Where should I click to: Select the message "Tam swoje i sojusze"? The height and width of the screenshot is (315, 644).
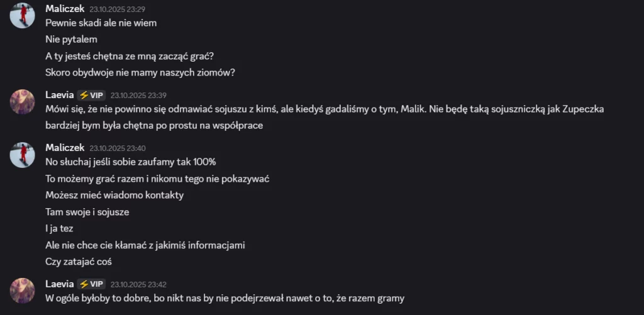(87, 212)
